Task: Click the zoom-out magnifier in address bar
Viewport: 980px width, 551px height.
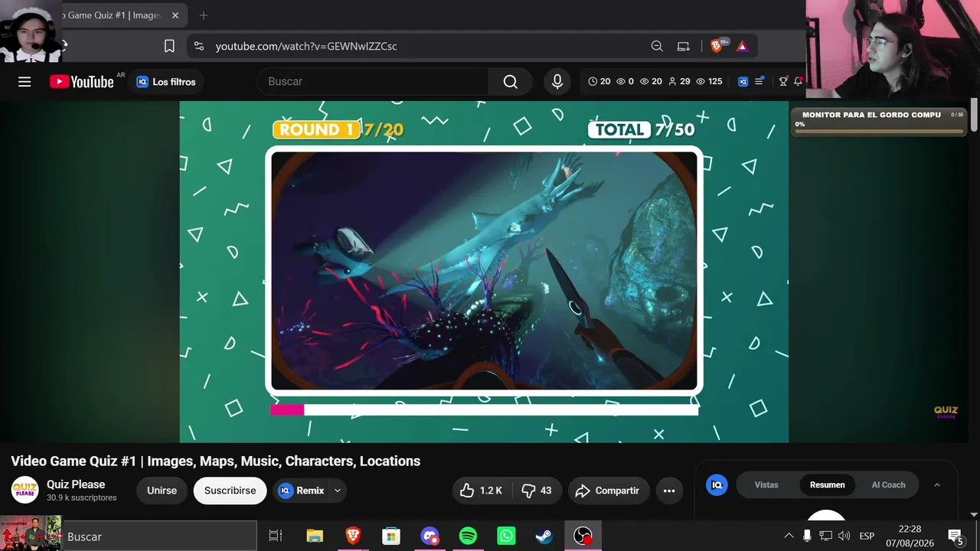Action: pyautogui.click(x=657, y=46)
